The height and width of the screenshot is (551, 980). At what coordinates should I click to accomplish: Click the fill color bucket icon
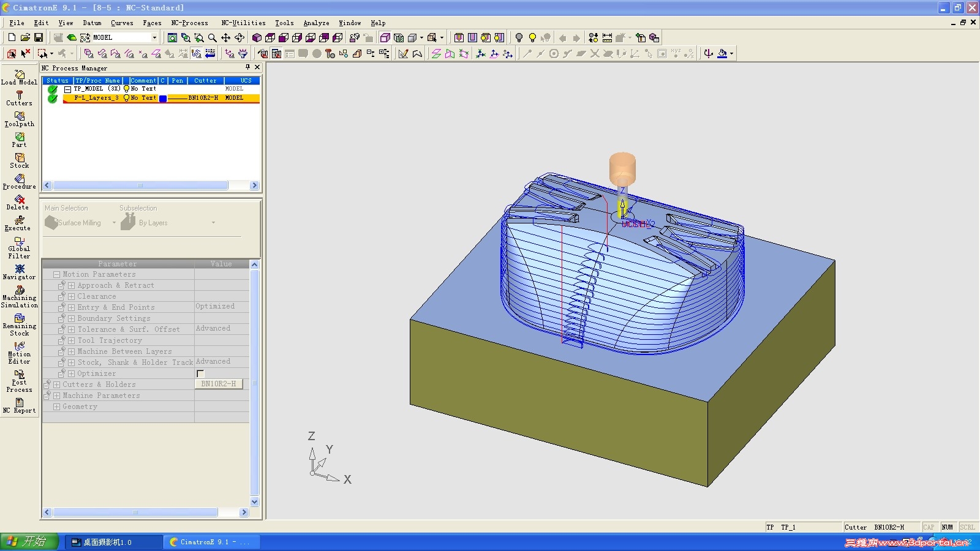tap(723, 53)
